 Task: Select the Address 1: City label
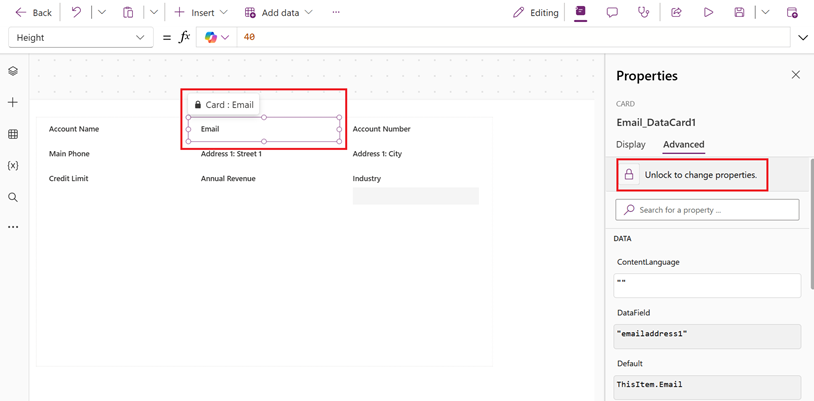(x=377, y=154)
